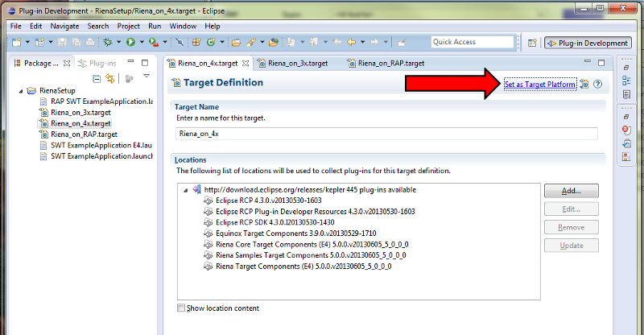Image resolution: width=644 pixels, height=335 pixels.
Task: Switch to the Riena_on_RAP.target tab
Action: 391,64
